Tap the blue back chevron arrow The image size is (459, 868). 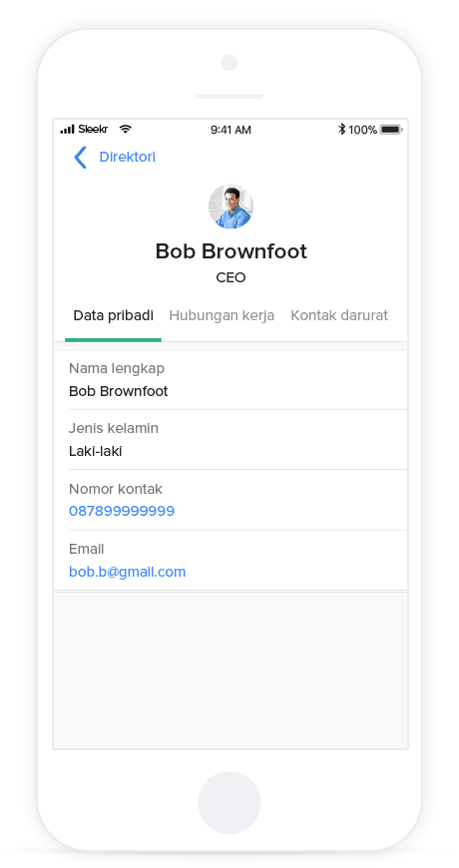[80, 158]
